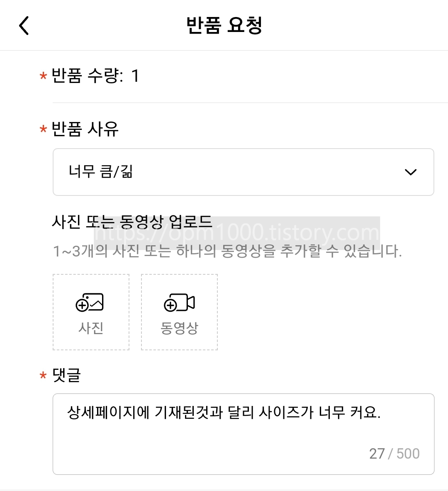Click the 사진 또는 동영상 업로드 section header
Viewport: 448px width, 491px height.
coord(133,222)
